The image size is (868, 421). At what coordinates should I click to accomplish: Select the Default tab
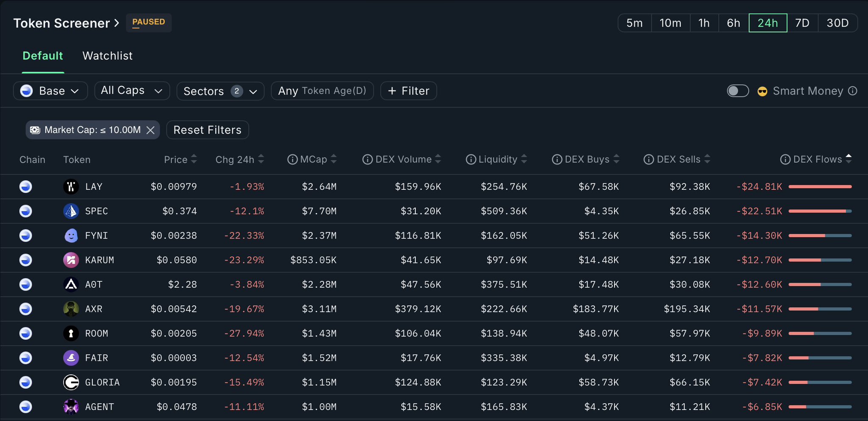pos(42,56)
